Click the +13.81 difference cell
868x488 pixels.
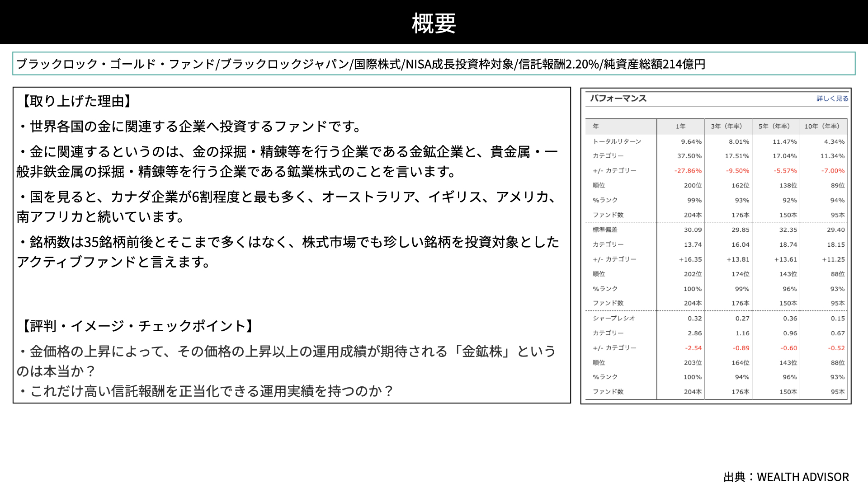[x=738, y=259]
